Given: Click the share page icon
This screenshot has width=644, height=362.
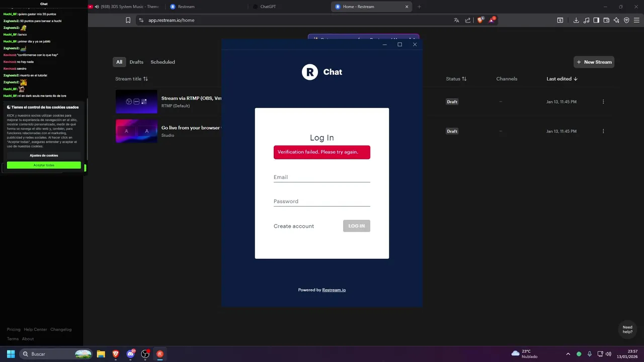Looking at the screenshot, I should click(468, 20).
